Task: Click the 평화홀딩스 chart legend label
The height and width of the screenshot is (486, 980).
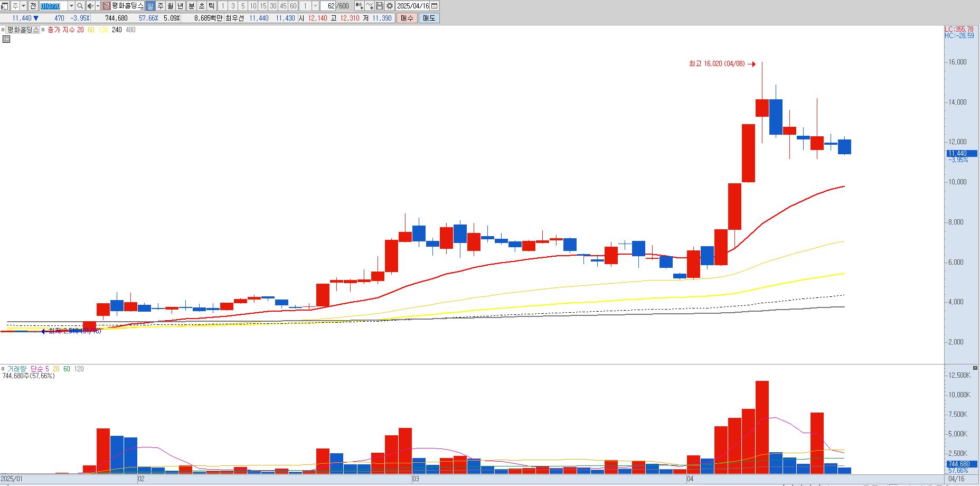Action: (x=23, y=30)
